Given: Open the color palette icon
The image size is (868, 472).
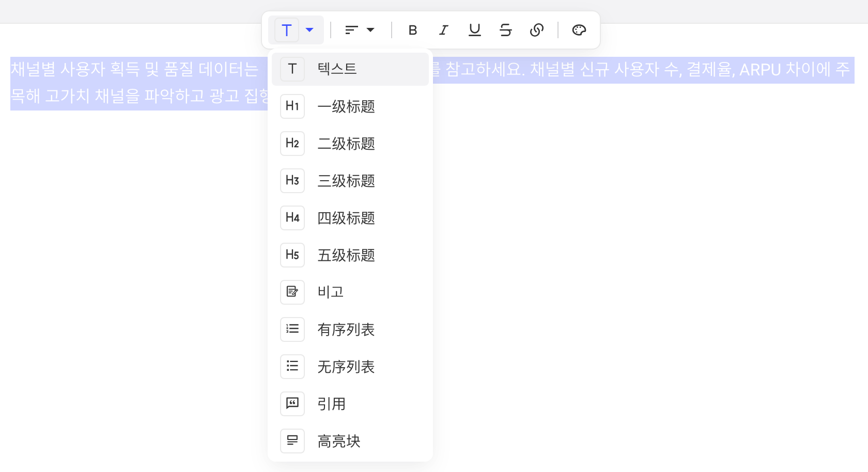Looking at the screenshot, I should click(x=579, y=30).
